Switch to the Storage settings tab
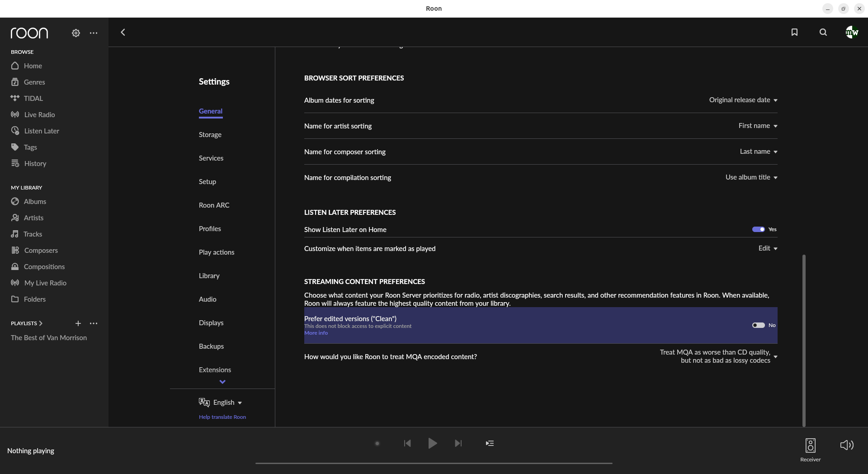 click(210, 135)
